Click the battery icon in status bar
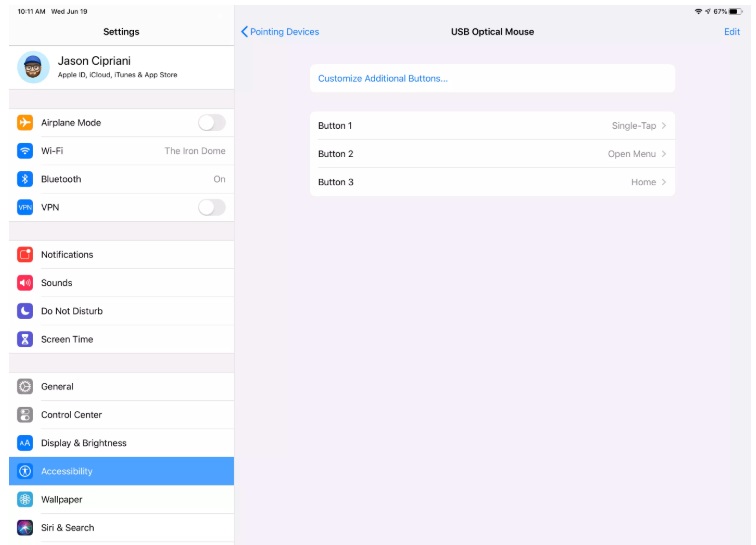The height and width of the screenshot is (545, 756). click(736, 11)
